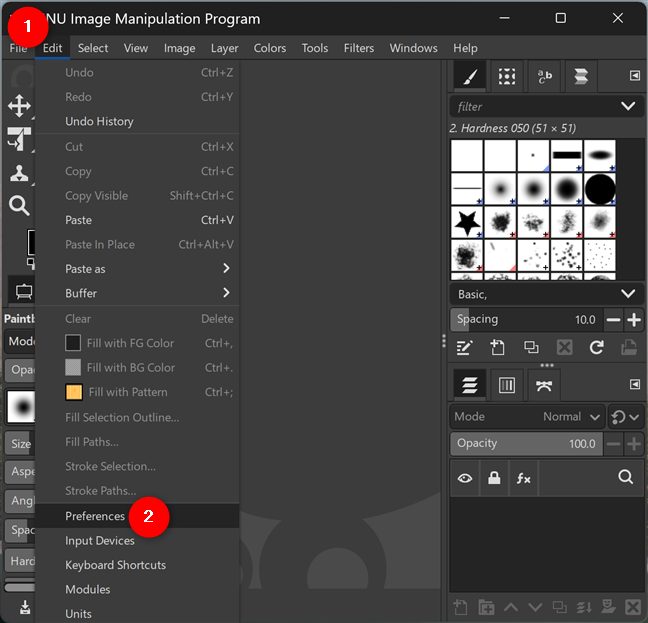Open the brush filter dropdown
Screen dimensions: 648x623
(x=628, y=107)
